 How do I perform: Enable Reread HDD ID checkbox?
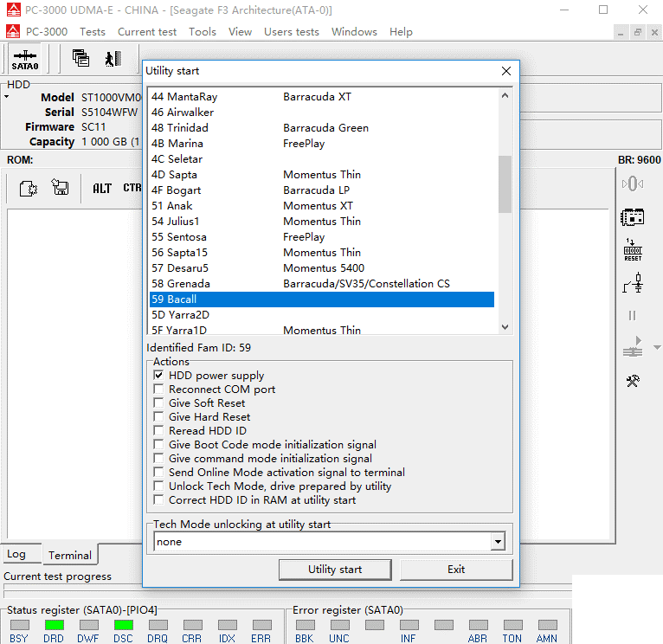[x=158, y=430]
